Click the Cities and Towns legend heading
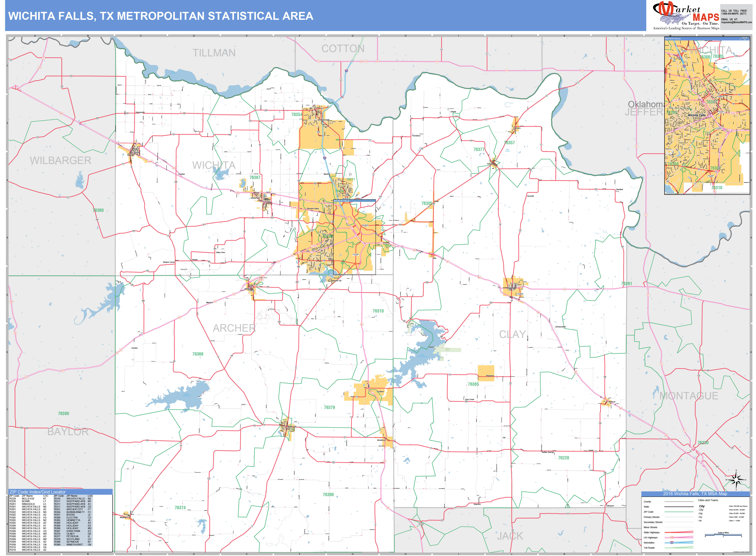Image resolution: width=756 pixels, height=556 pixels. 708,500
